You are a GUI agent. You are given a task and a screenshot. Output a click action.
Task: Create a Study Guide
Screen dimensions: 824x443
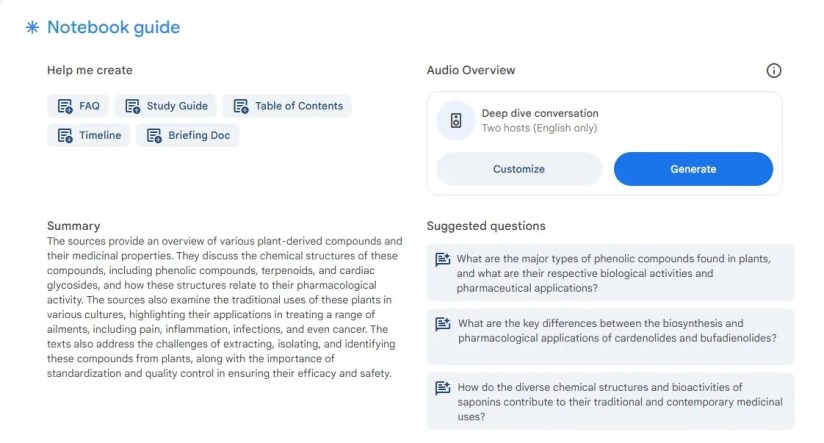(x=166, y=106)
